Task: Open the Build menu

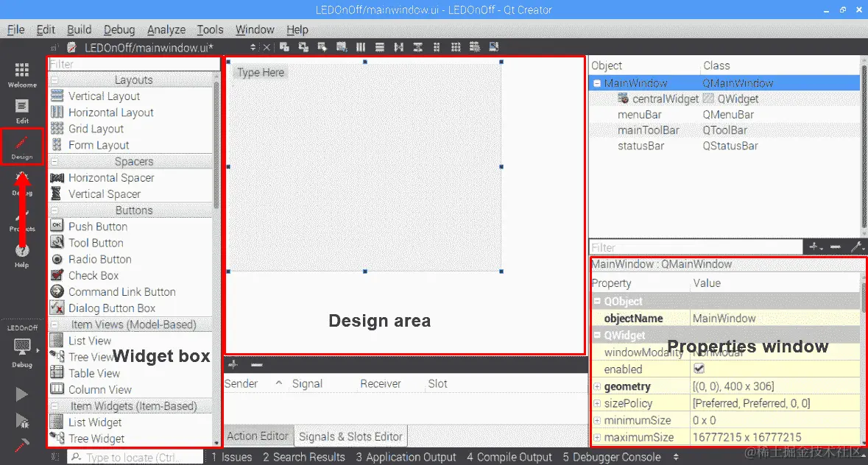Action: (80, 29)
